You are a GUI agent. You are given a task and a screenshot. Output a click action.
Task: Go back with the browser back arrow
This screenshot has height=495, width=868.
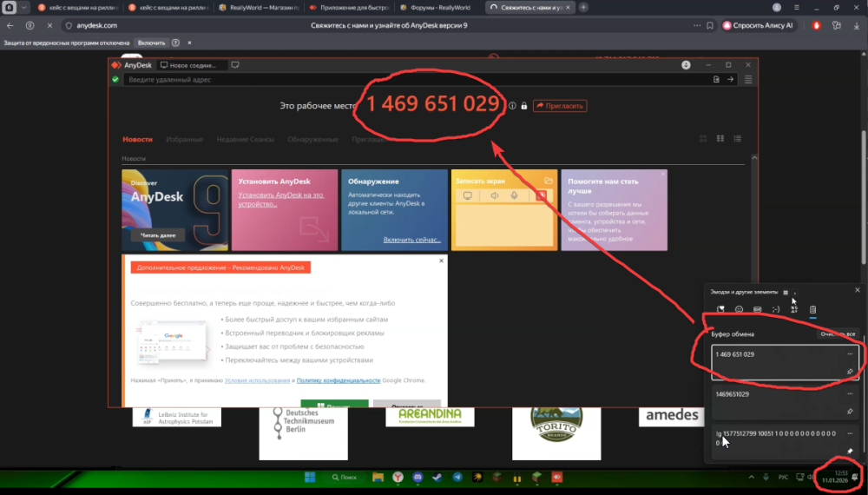tap(10, 25)
